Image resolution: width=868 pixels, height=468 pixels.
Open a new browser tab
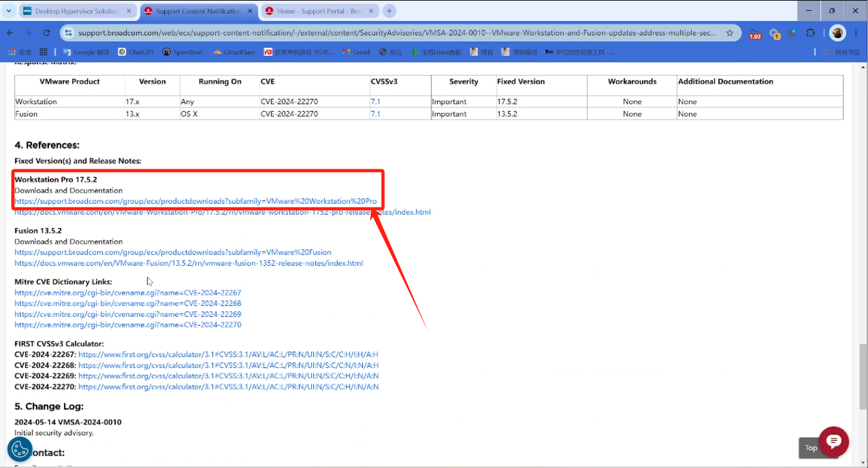click(389, 11)
